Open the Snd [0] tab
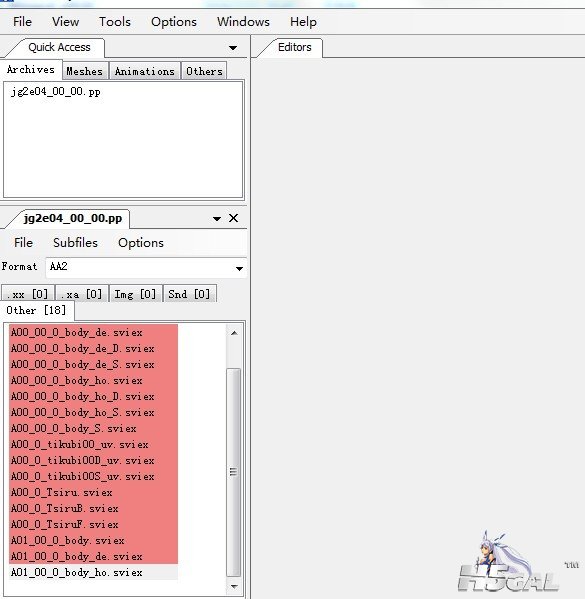Image resolution: width=585 pixels, height=599 pixels. pyautogui.click(x=190, y=294)
